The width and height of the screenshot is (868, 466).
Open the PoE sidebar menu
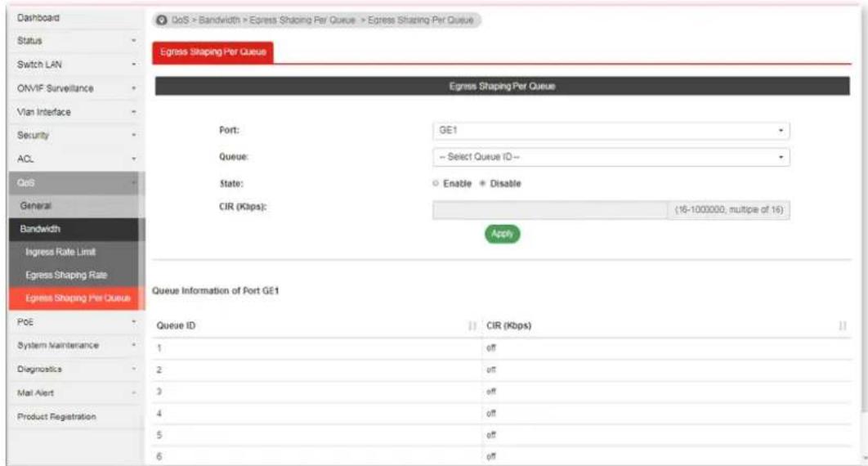(x=76, y=322)
